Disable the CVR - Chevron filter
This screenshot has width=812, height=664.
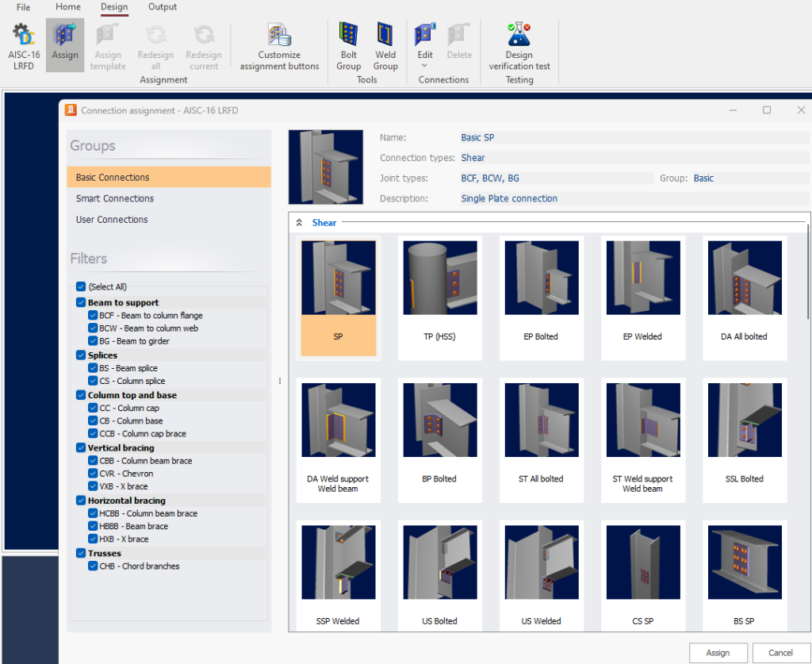tap(94, 474)
